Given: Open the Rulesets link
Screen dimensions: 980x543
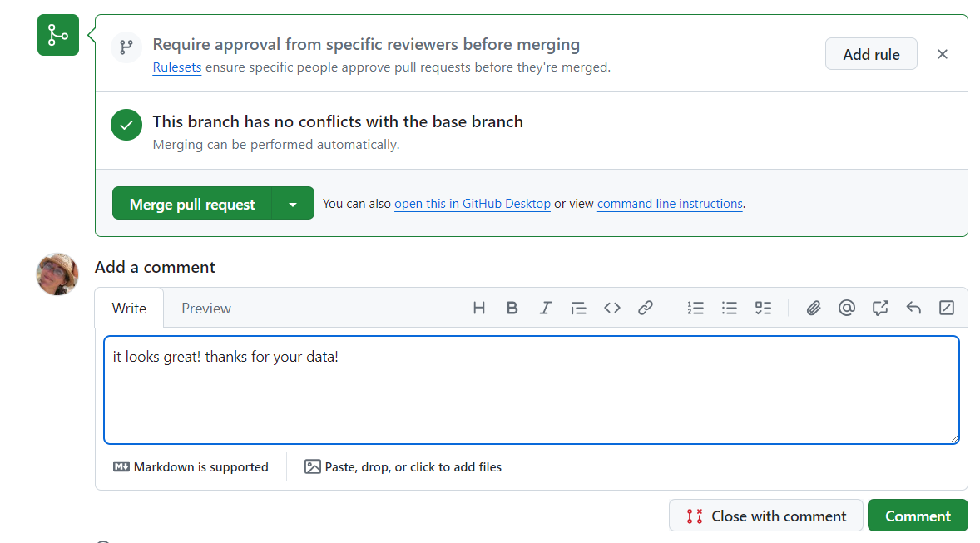Looking at the screenshot, I should click(x=177, y=67).
